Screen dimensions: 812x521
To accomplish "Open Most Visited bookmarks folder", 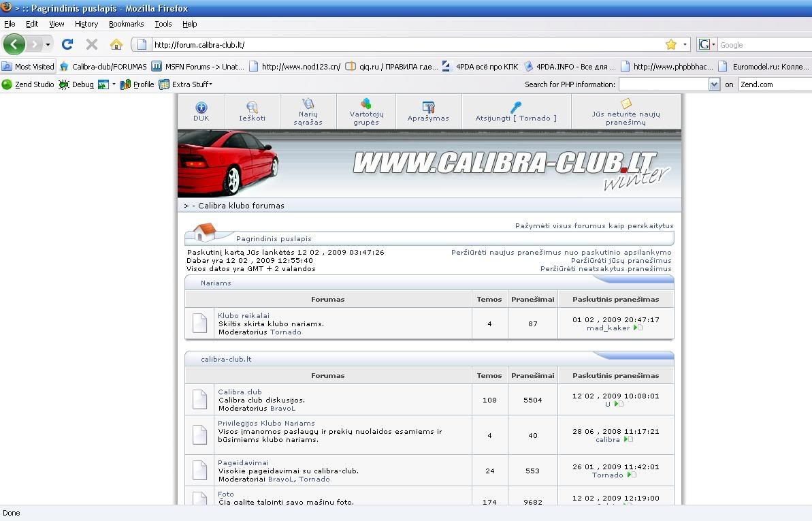I will (x=28, y=67).
